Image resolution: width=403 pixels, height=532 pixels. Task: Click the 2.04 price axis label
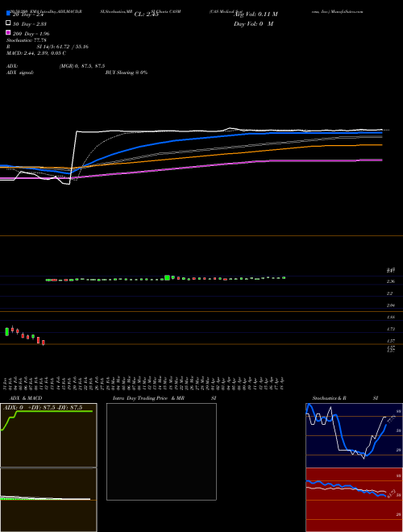click(x=390, y=305)
